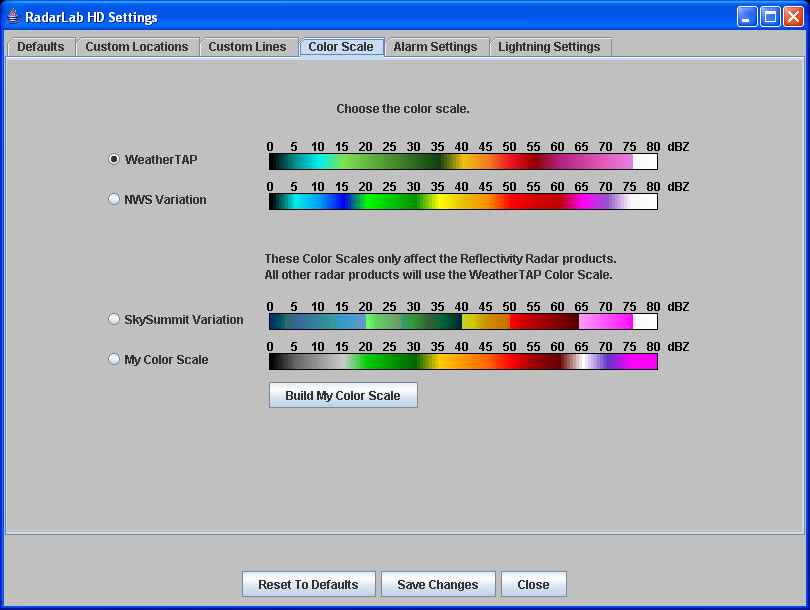Image resolution: width=810 pixels, height=610 pixels.
Task: Click the RadarLab HD Settings title text
Action: (91, 17)
